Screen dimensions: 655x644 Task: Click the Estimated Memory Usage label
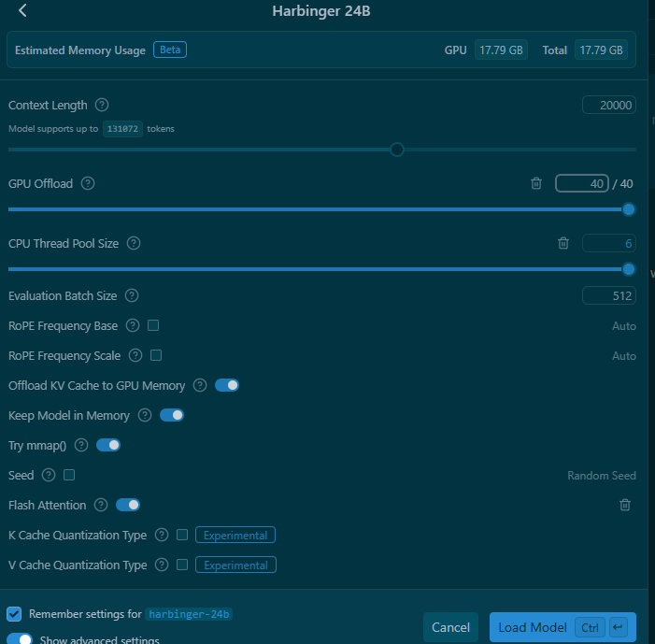pos(80,50)
